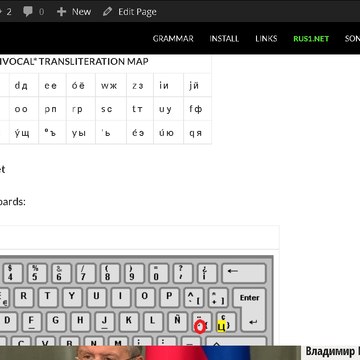Click the 'p п' table cell
360x360 pixels.
53,109
